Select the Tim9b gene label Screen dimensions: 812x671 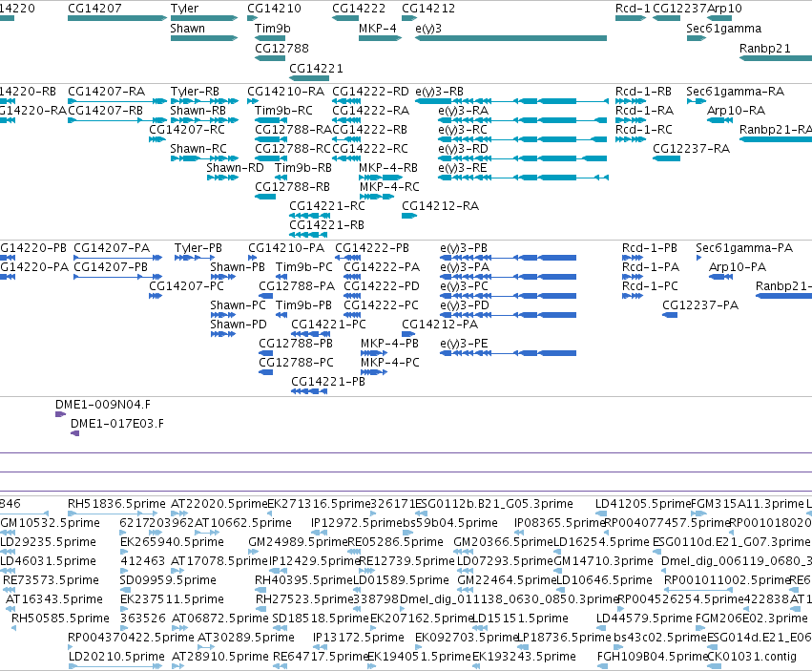[x=272, y=29]
